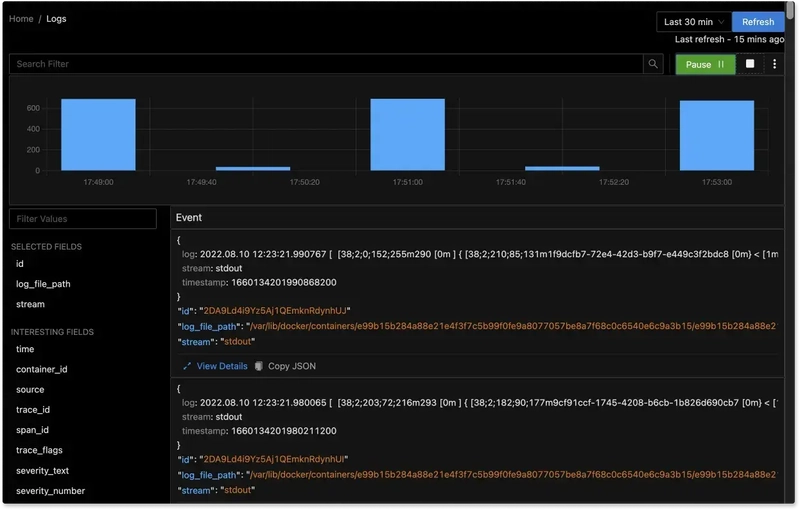Click timestamp 1660134201980211200 in second event
Image resolution: width=800 pixels, height=510 pixels.
point(284,431)
